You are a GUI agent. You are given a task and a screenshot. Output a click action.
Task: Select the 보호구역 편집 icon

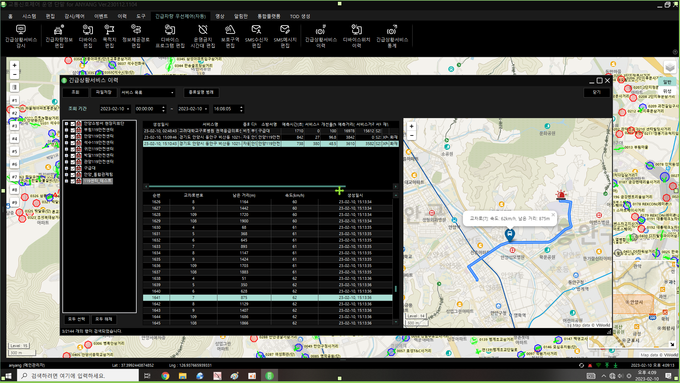pos(230,36)
